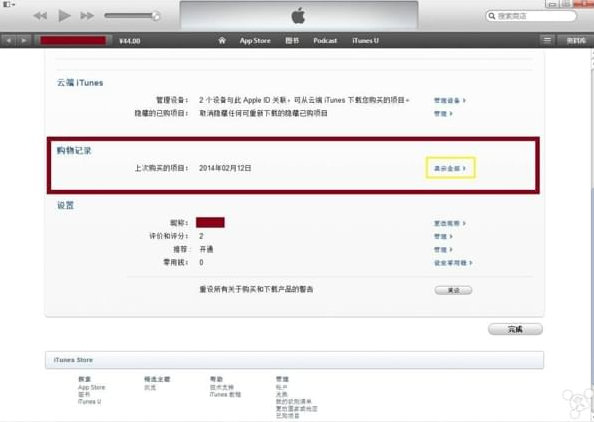Go to the store Home icon
This screenshot has width=594, height=422.
222,40
